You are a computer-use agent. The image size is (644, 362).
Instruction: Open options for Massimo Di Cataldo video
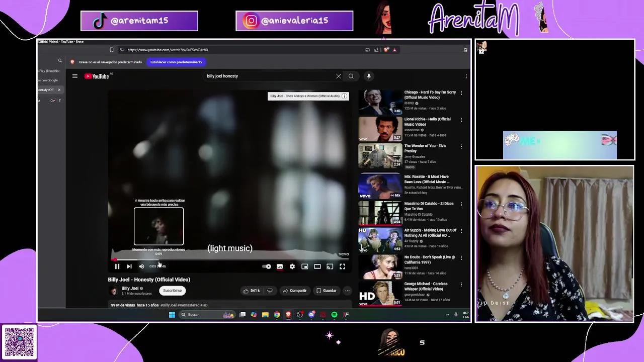[461, 204]
